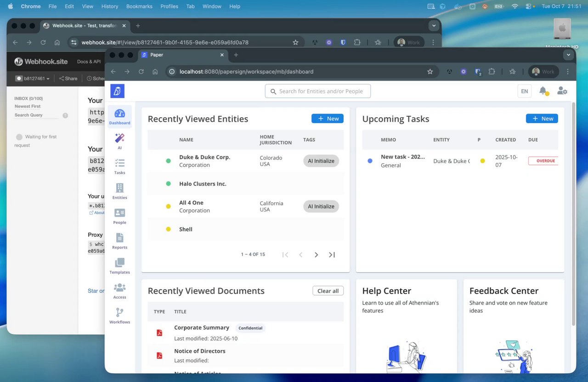The width and height of the screenshot is (588, 382).
Task: Click the blue Paper logo icon
Action: [117, 91]
